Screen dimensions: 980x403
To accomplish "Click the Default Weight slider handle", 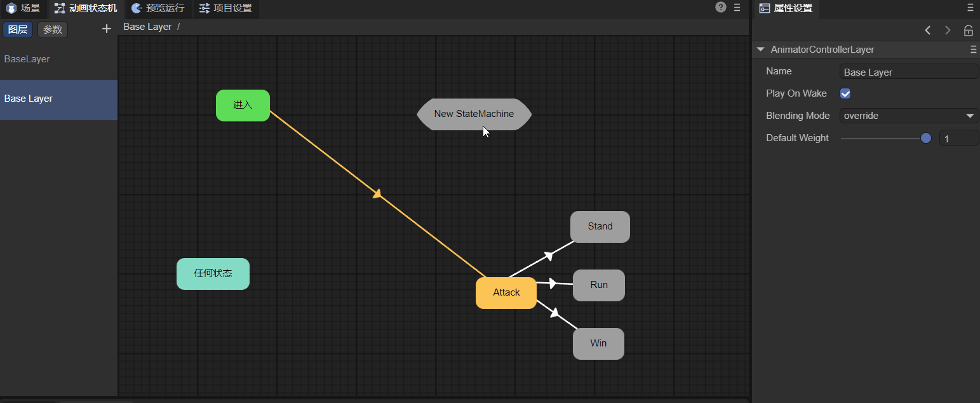I will [x=926, y=138].
